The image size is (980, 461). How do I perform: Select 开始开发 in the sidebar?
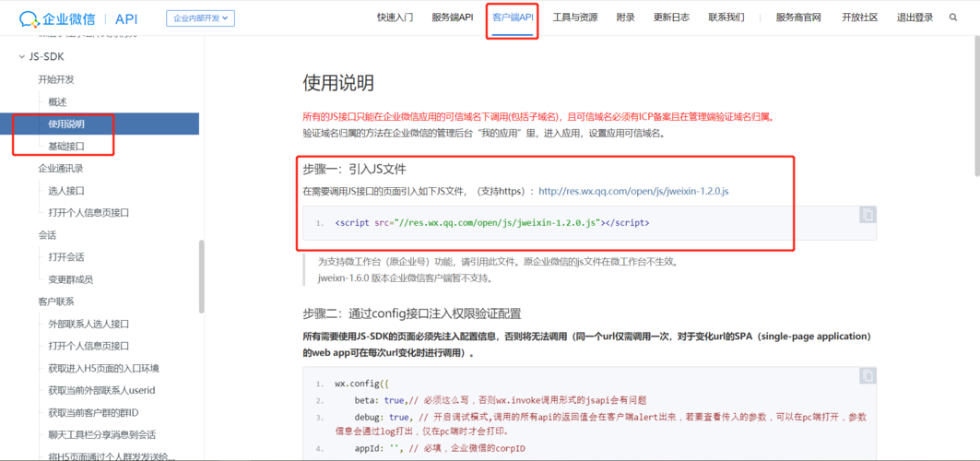56,79
